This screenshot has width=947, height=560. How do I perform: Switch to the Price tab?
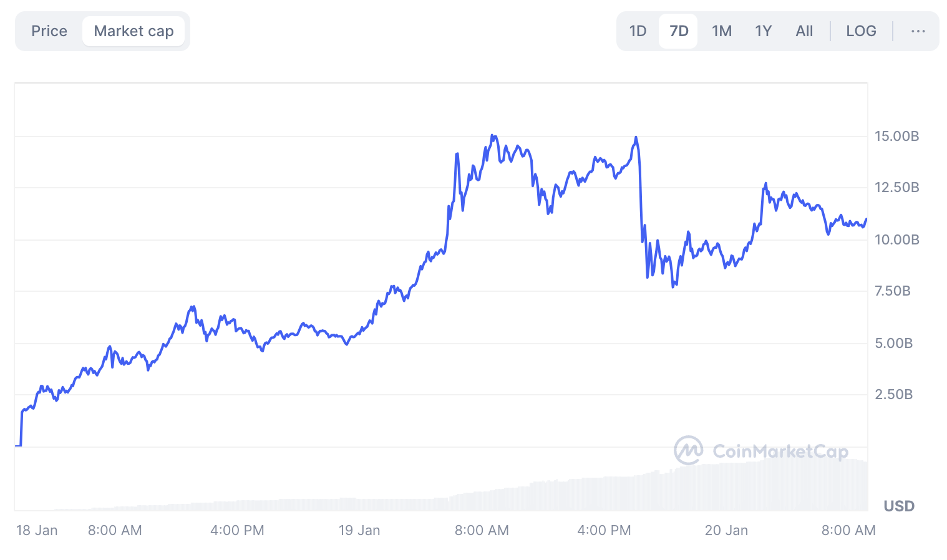click(49, 31)
